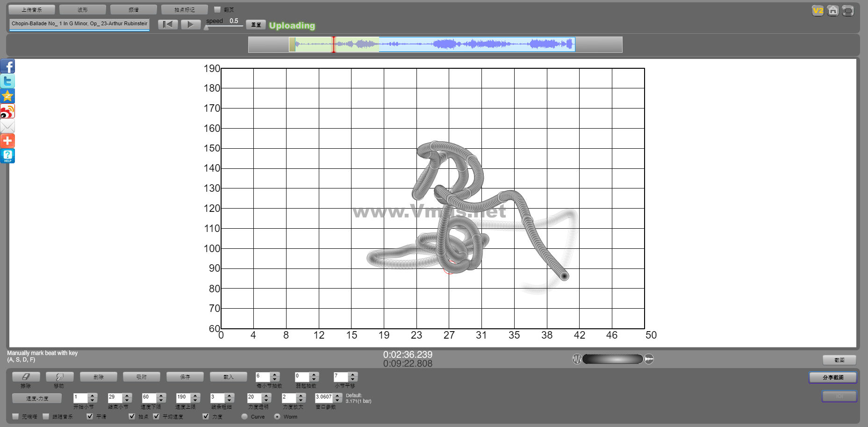Click the speed slider handle
The width and height of the screenshot is (868, 427).
pos(207,28)
